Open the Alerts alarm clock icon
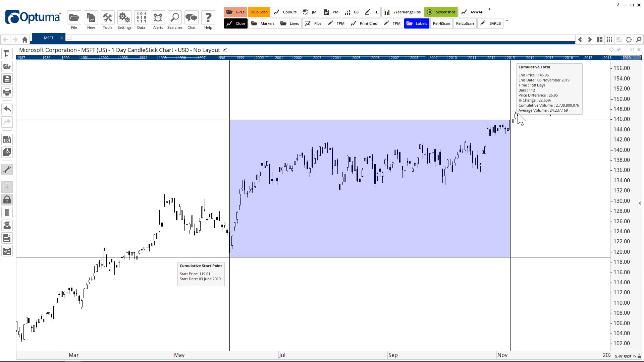The width and height of the screenshot is (644, 362). tap(158, 18)
